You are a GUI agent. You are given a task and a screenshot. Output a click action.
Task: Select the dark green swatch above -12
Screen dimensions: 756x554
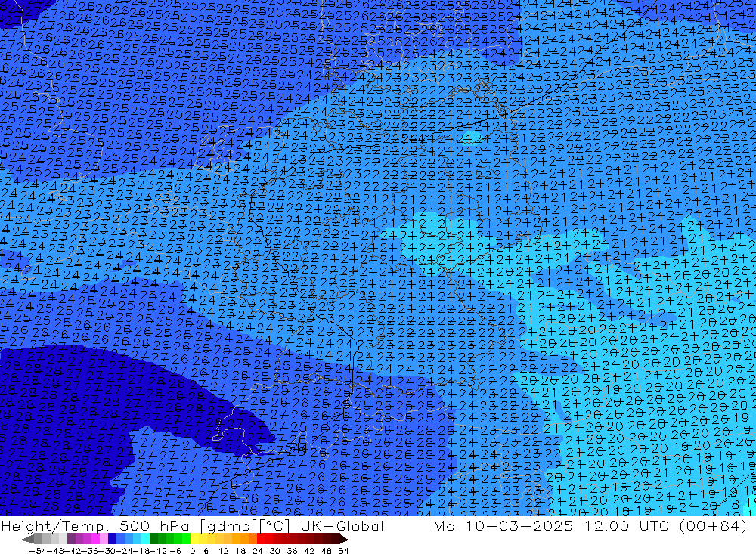click(153, 539)
